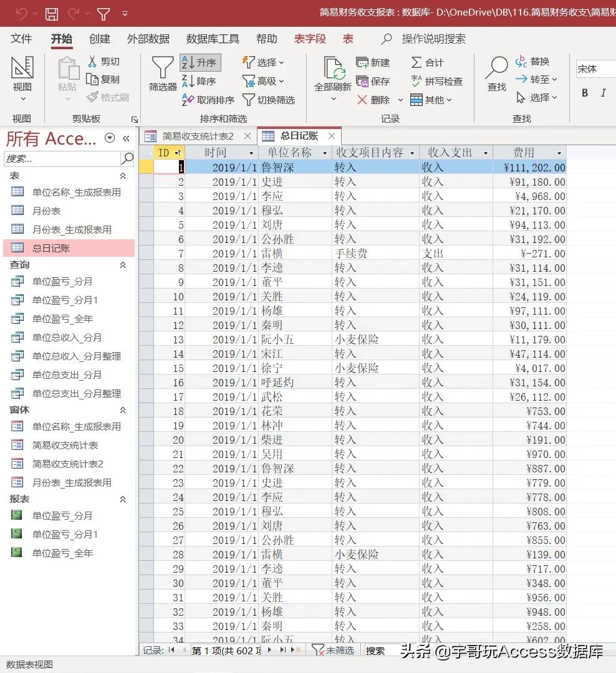The width and height of the screenshot is (616, 673).
Task: Click the 呼延灼 cell in row 16
Action: [296, 383]
